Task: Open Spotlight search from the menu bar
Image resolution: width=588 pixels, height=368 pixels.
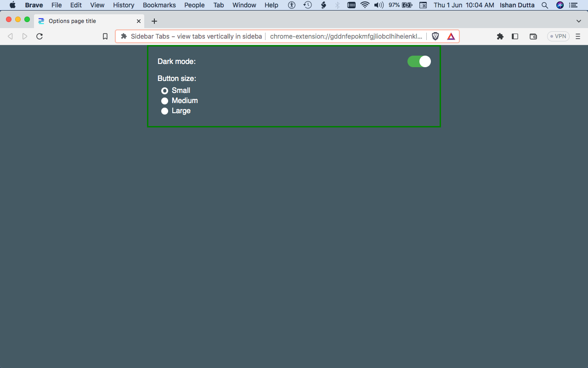Action: click(x=544, y=5)
